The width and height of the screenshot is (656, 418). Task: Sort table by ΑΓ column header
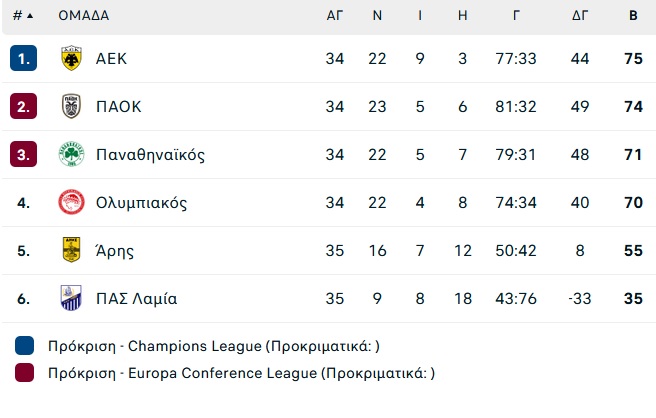click(335, 15)
